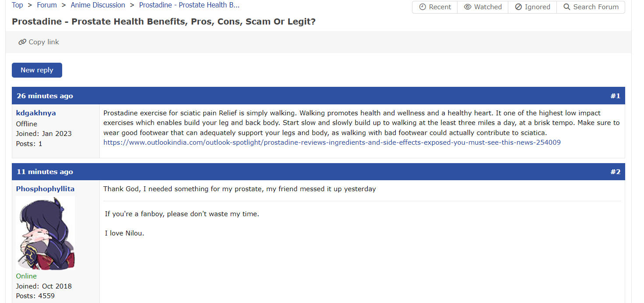Click the Watched eye icon

tap(468, 7)
